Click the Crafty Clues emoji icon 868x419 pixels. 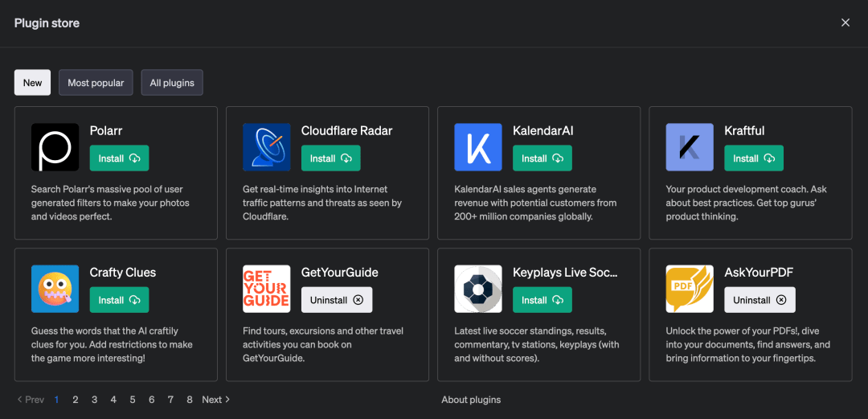pyautogui.click(x=55, y=289)
